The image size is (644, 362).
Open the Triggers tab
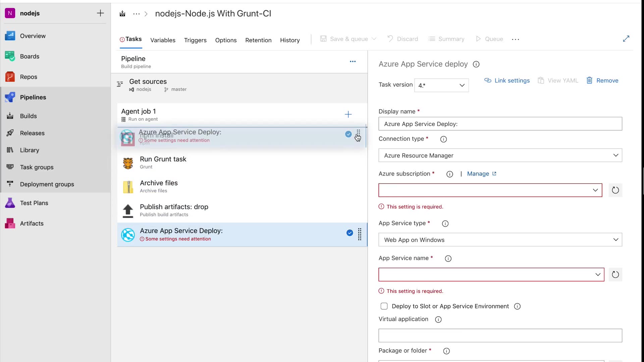point(195,40)
